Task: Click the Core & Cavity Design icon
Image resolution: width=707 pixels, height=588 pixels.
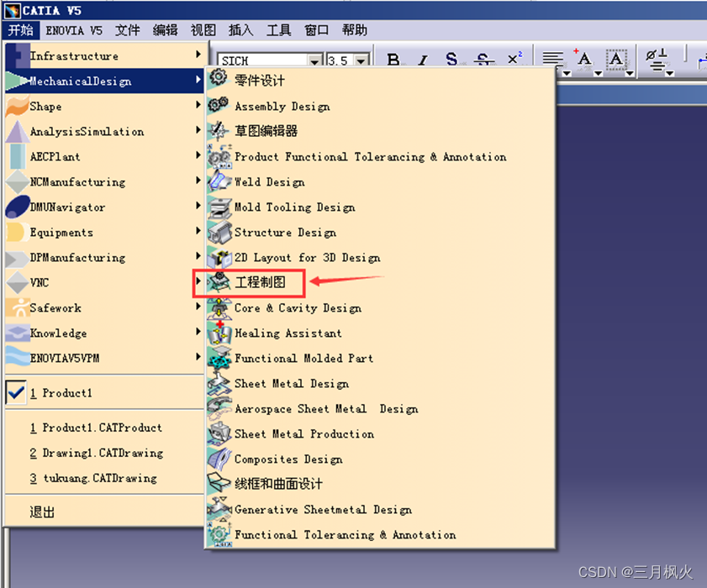Action: click(219, 307)
